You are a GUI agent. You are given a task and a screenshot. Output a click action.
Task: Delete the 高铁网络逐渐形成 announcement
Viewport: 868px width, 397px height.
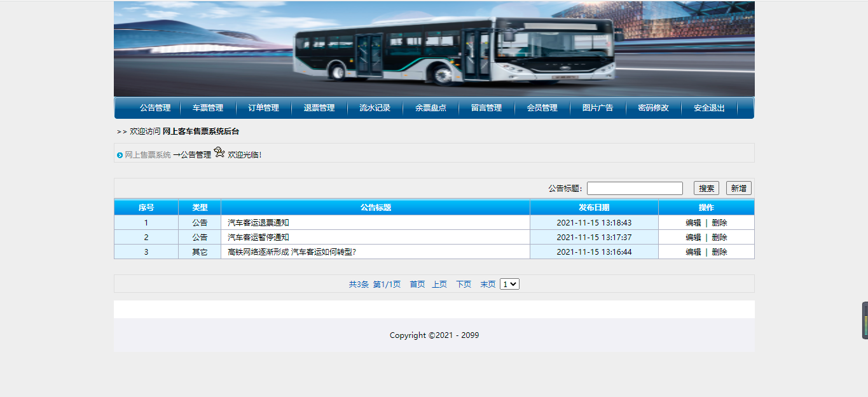click(x=719, y=252)
